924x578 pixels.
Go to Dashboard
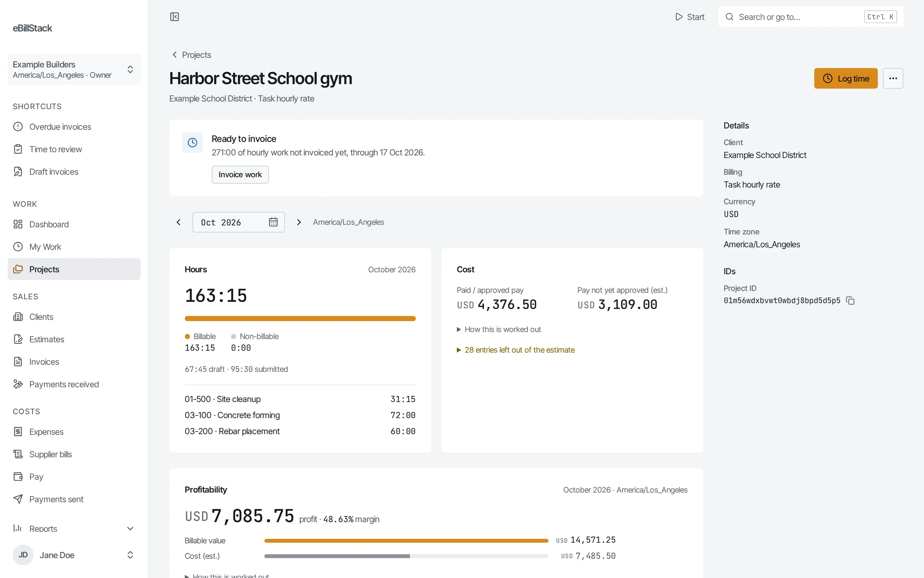click(74, 224)
